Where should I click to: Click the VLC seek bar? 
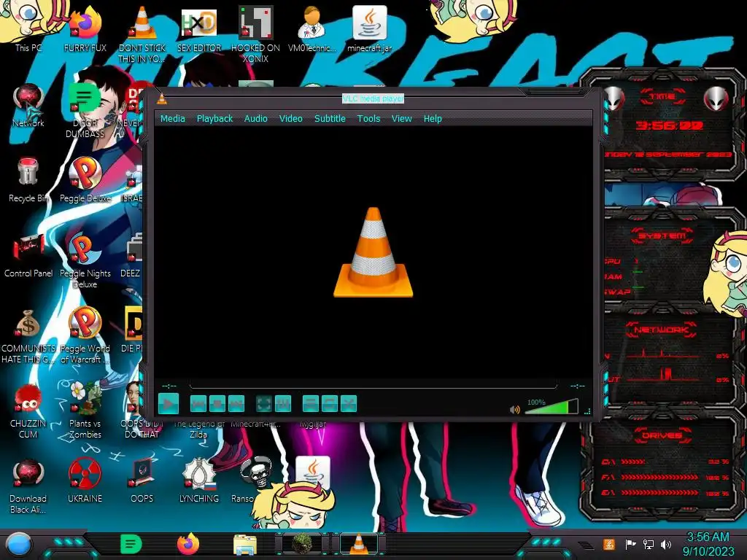click(x=373, y=386)
